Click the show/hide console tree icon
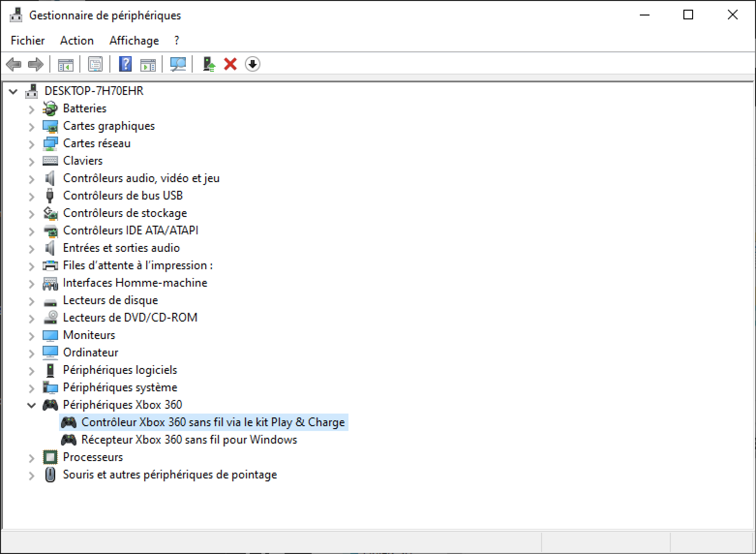This screenshot has height=554, width=756. click(x=66, y=64)
